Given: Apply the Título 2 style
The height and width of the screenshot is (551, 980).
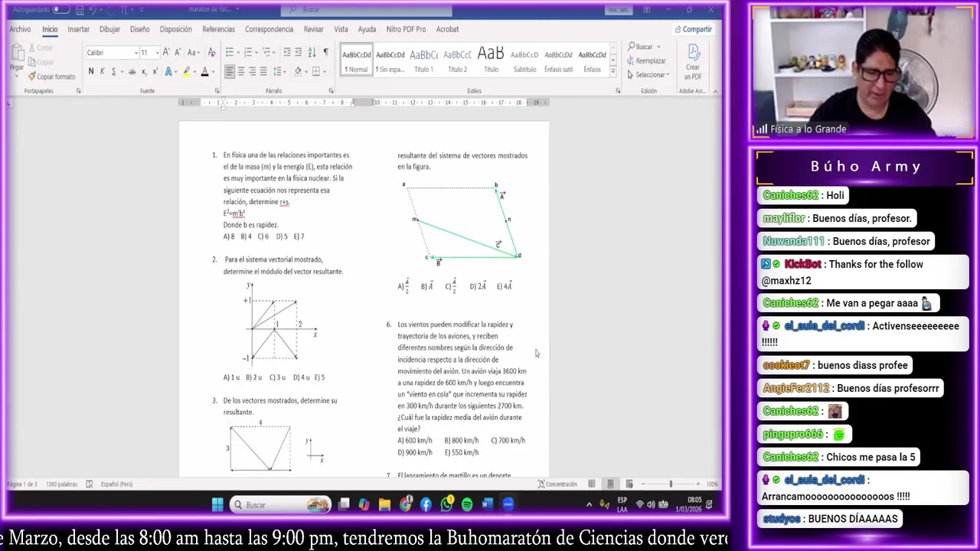Looking at the screenshot, I should (457, 60).
